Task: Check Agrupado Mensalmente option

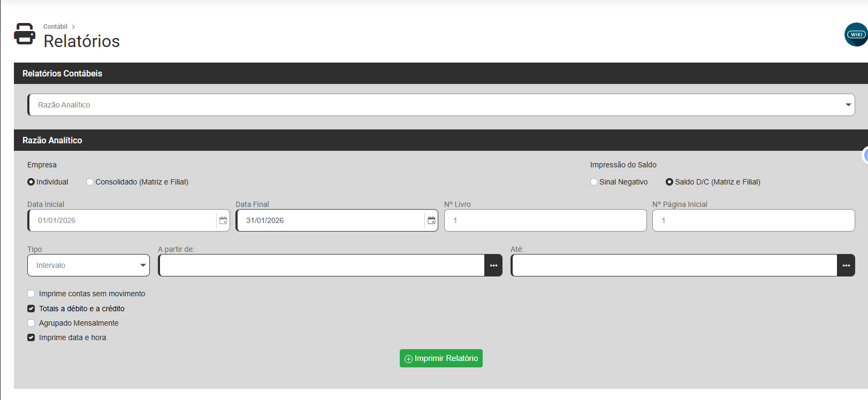Action: click(x=31, y=323)
